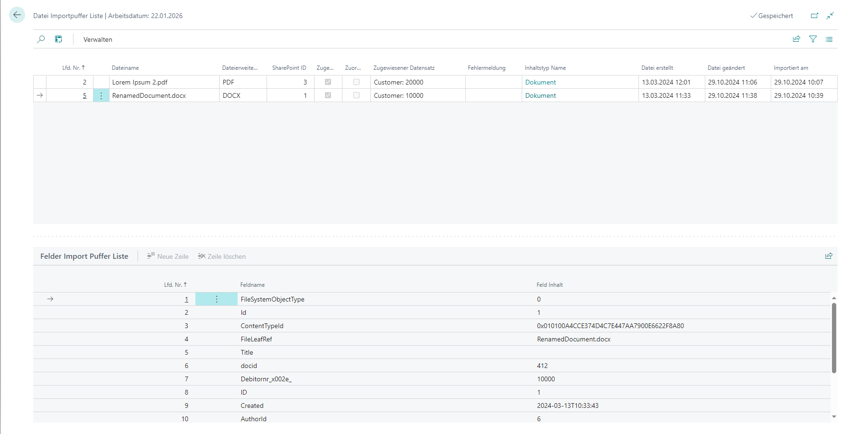Open the list layout options icon

click(x=829, y=39)
